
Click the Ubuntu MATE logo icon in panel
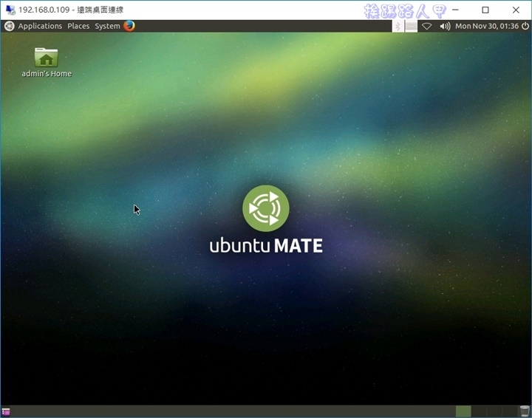pos(9,26)
